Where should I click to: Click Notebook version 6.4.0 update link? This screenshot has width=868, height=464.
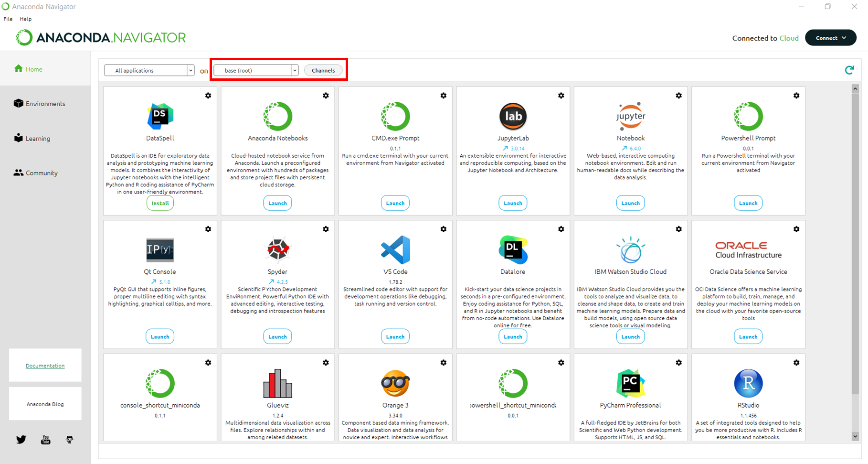point(631,148)
